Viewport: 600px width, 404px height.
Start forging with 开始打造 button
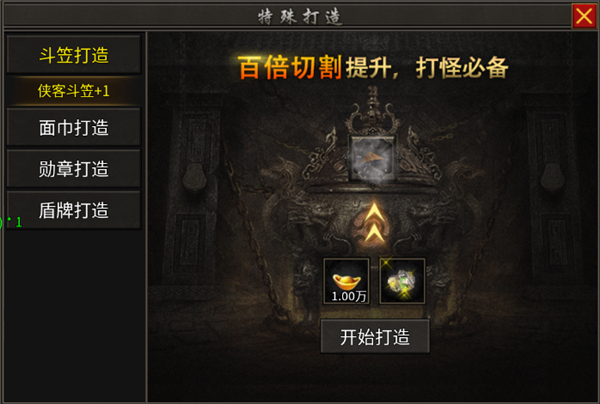(375, 337)
